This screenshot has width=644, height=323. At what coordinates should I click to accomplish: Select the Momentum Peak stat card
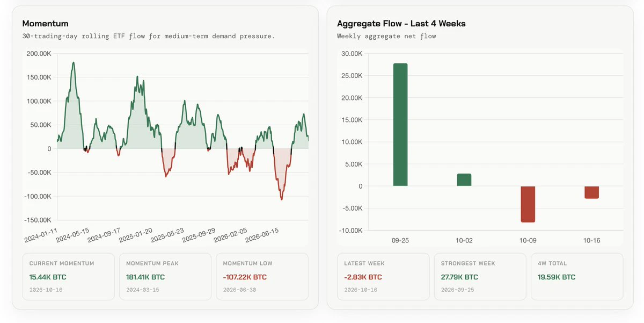tap(165, 276)
